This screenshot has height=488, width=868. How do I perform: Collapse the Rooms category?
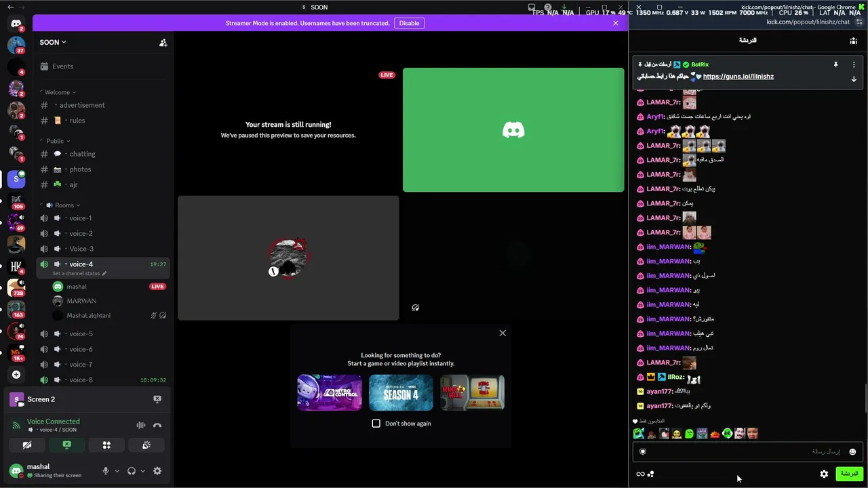[x=64, y=205]
